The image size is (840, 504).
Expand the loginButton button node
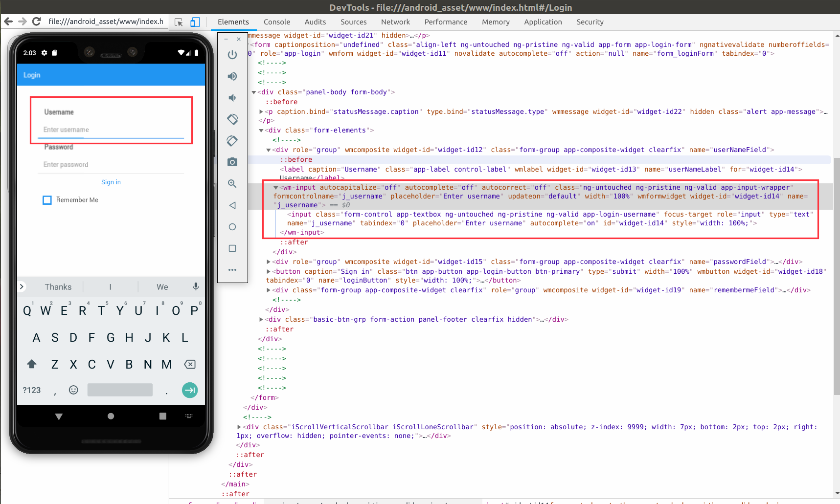[269, 272]
